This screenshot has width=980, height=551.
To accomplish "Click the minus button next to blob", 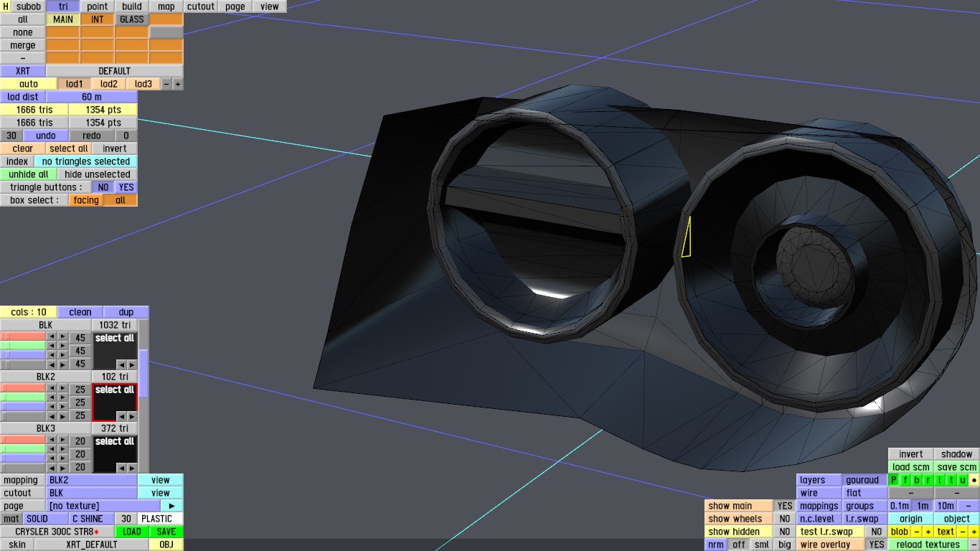I will (917, 532).
